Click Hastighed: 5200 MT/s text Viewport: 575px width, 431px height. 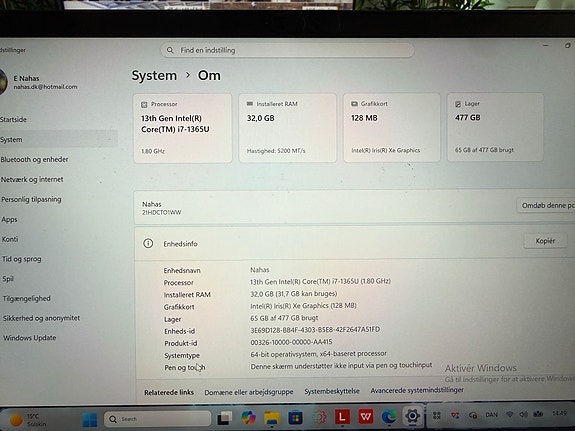pos(276,151)
